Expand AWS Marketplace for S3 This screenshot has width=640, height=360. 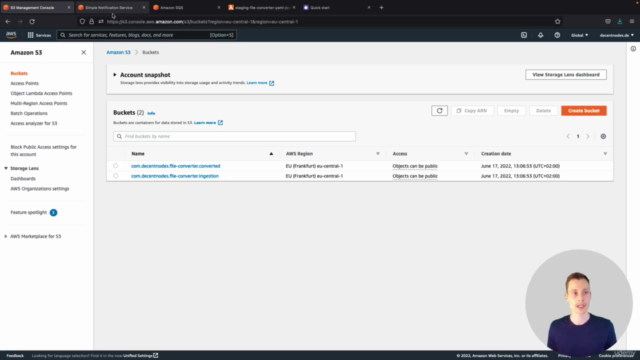(x=6, y=236)
